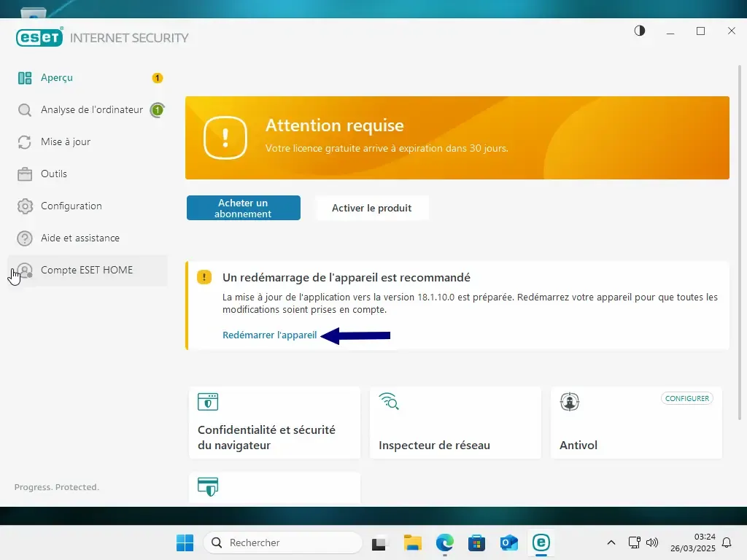
Task: Click the Configuration gear icon
Action: tap(25, 206)
